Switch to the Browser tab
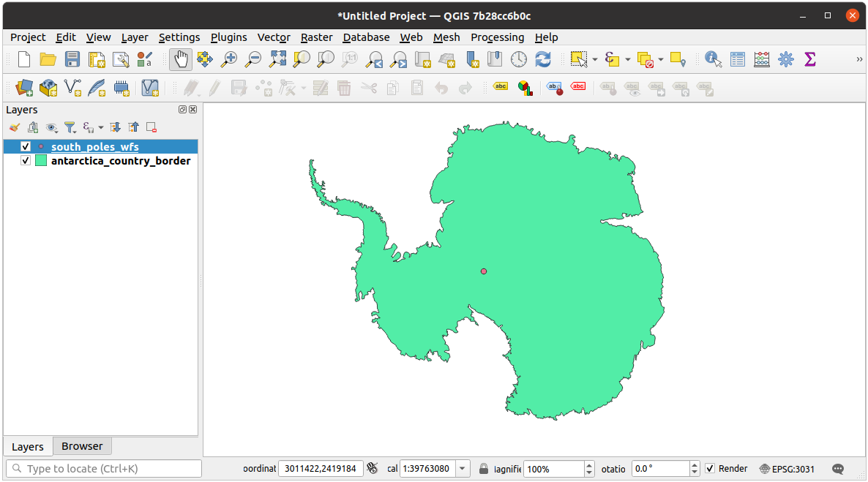868x482 pixels. 82,446
